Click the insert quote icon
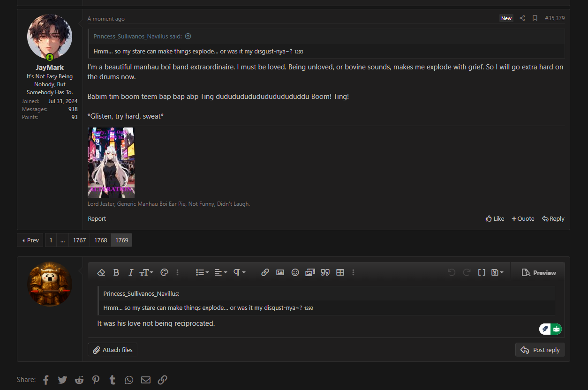The height and width of the screenshot is (390, 588). pos(325,272)
